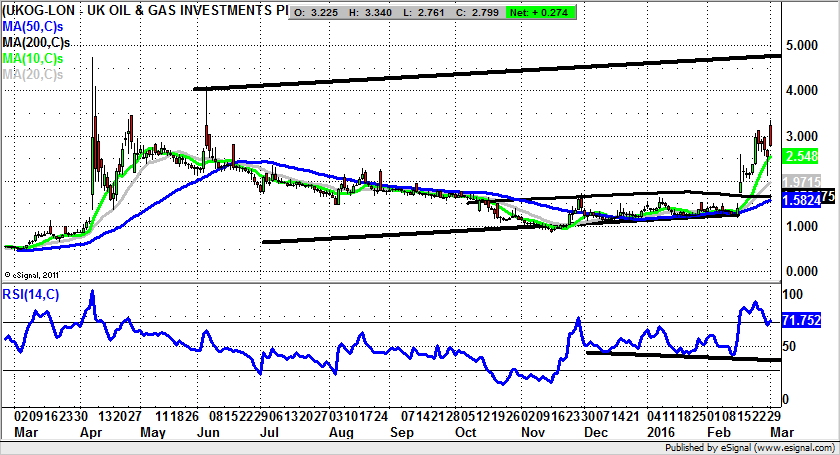The width and height of the screenshot is (840, 455).
Task: Click the Jun month label on time axis
Action: point(207,434)
